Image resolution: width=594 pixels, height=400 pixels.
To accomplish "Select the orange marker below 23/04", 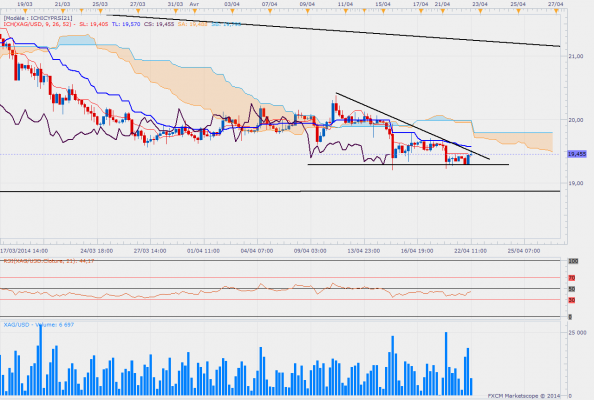I will tap(480, 11).
